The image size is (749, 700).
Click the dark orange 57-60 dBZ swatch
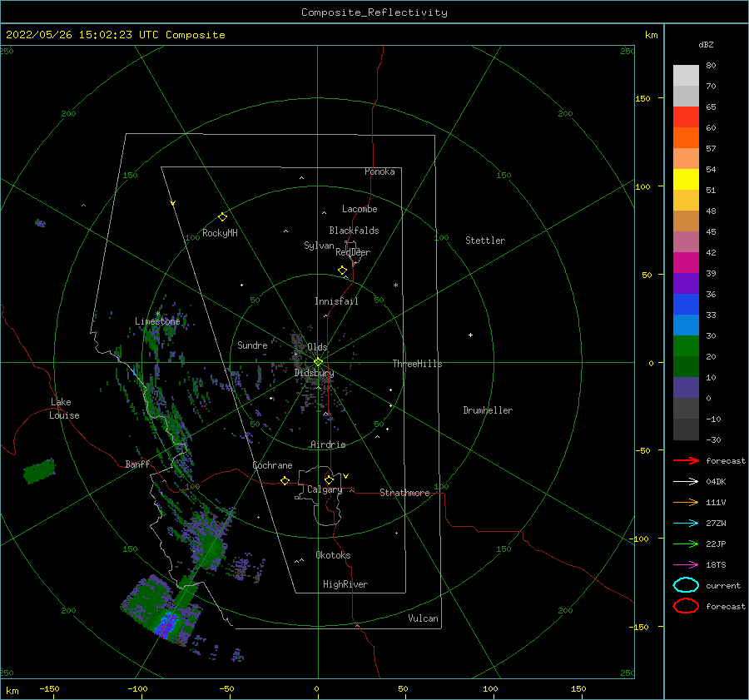(x=686, y=137)
